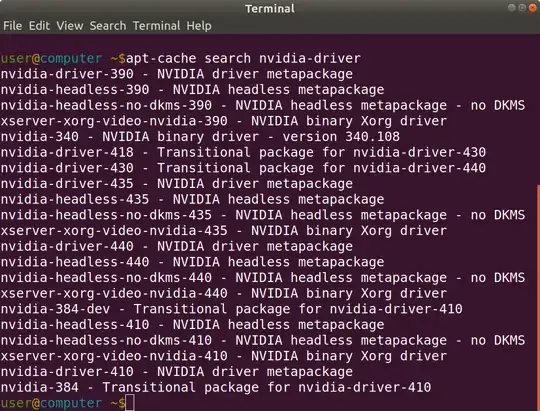Viewport: 540px width, 411px height.
Task: Click 'version 340.108' in the nvidia-340 line
Action: [x=341, y=137]
